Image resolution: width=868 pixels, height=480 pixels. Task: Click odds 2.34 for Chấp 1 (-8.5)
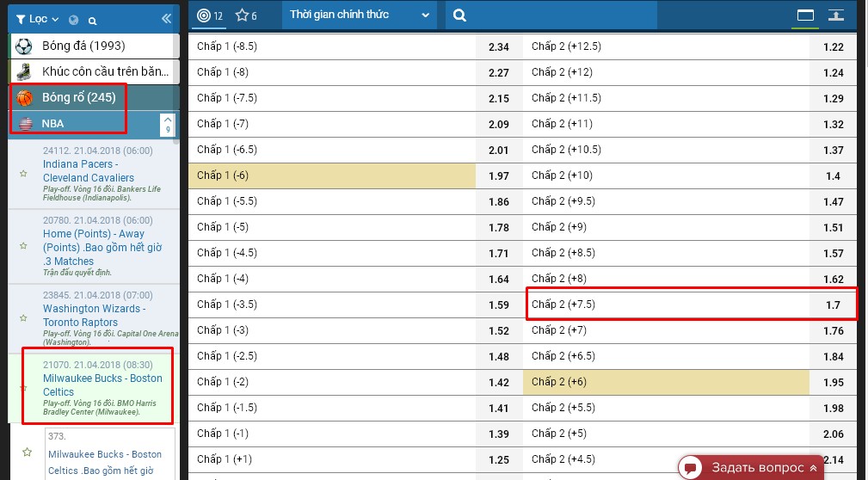pos(499,47)
